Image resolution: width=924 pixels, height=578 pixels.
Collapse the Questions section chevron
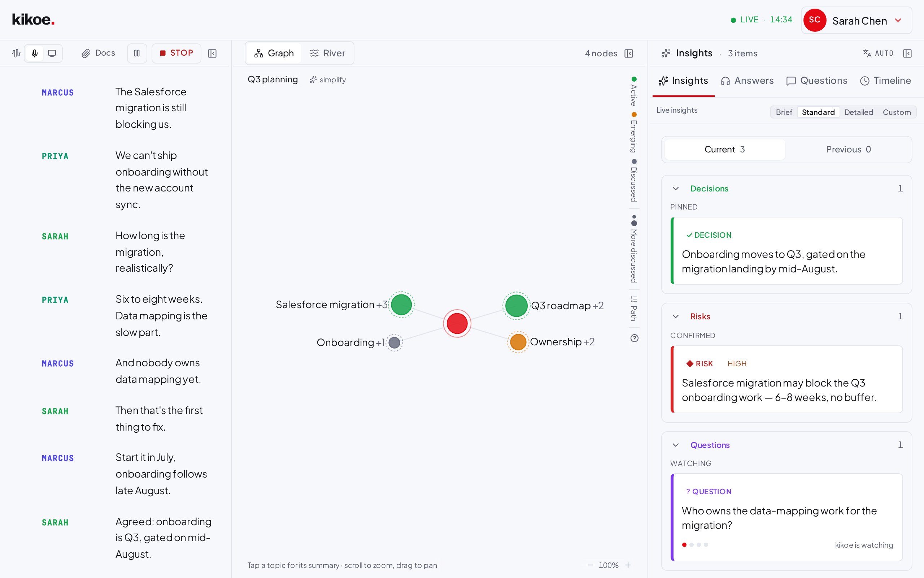tap(675, 445)
